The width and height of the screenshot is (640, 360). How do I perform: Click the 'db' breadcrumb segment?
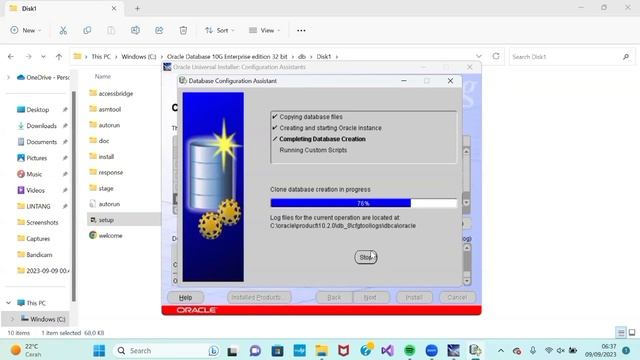(x=302, y=56)
